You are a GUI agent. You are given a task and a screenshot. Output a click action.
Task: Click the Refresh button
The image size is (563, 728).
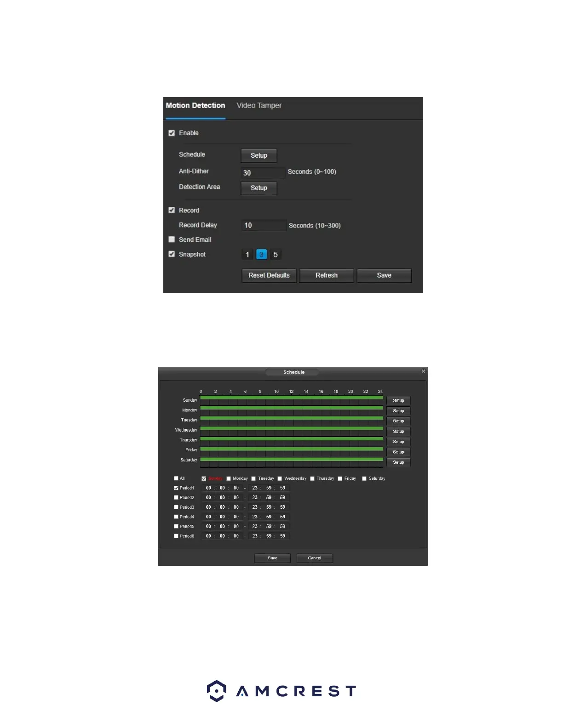click(x=327, y=275)
